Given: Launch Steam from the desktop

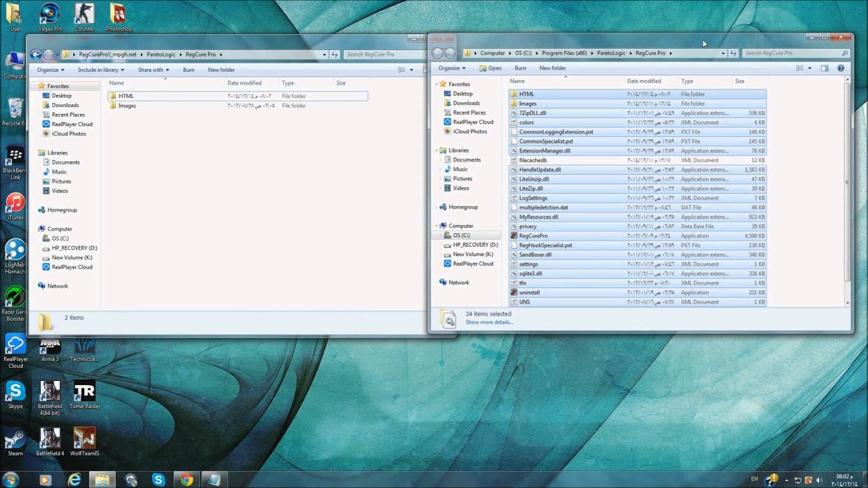Looking at the screenshot, I should (15, 442).
